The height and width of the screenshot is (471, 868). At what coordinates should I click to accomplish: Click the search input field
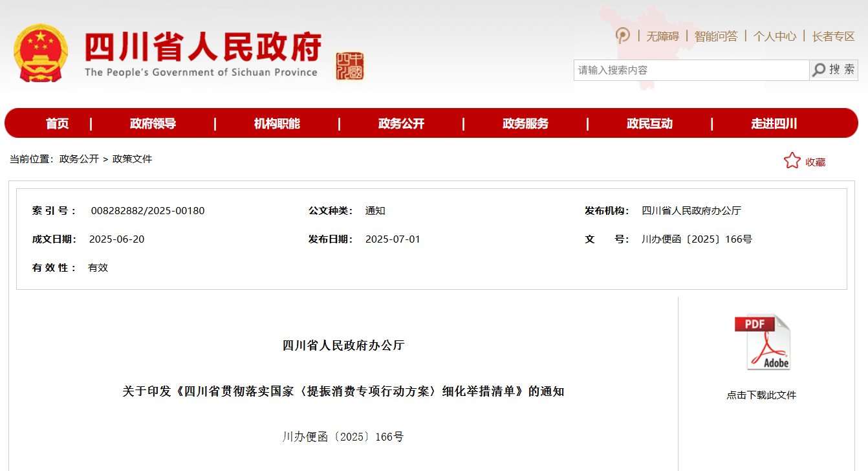click(x=691, y=70)
